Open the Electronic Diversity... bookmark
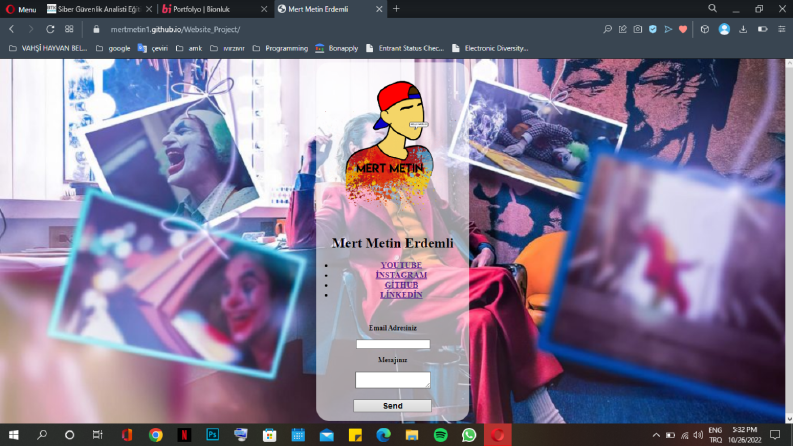The height and width of the screenshot is (446, 793). point(490,49)
